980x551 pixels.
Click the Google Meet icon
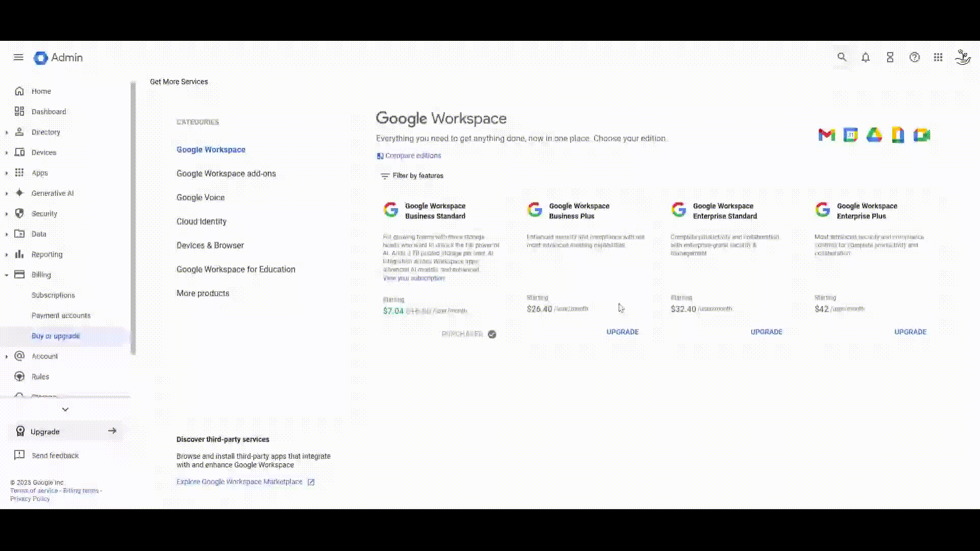(922, 135)
